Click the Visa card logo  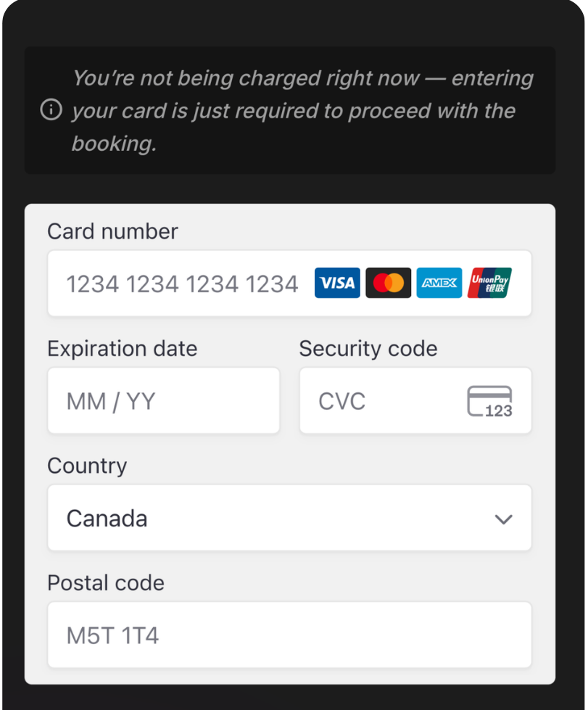337,283
